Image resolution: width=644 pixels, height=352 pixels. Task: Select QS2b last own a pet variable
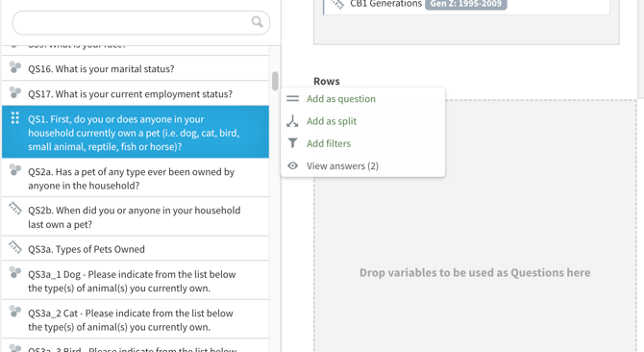point(136,216)
